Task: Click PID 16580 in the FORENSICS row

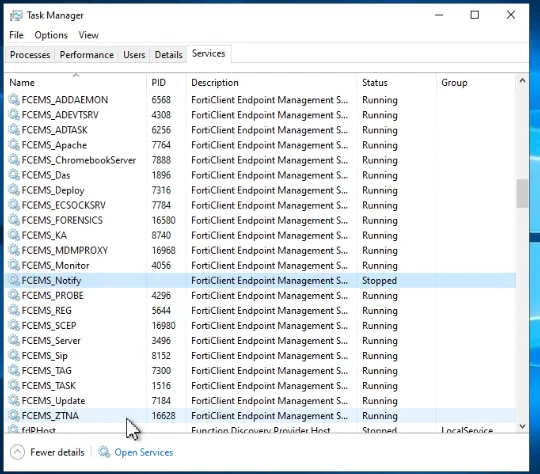Action: [x=164, y=220]
